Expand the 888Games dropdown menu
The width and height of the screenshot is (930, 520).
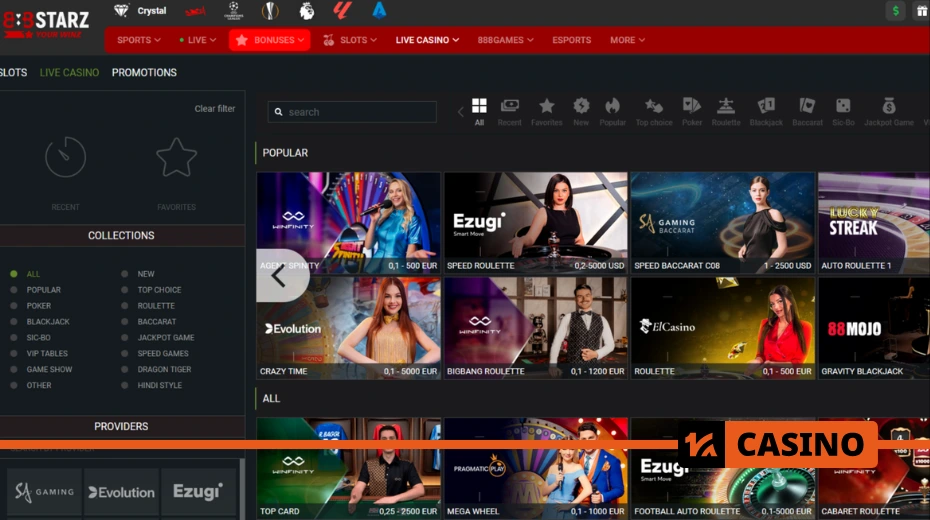point(505,40)
